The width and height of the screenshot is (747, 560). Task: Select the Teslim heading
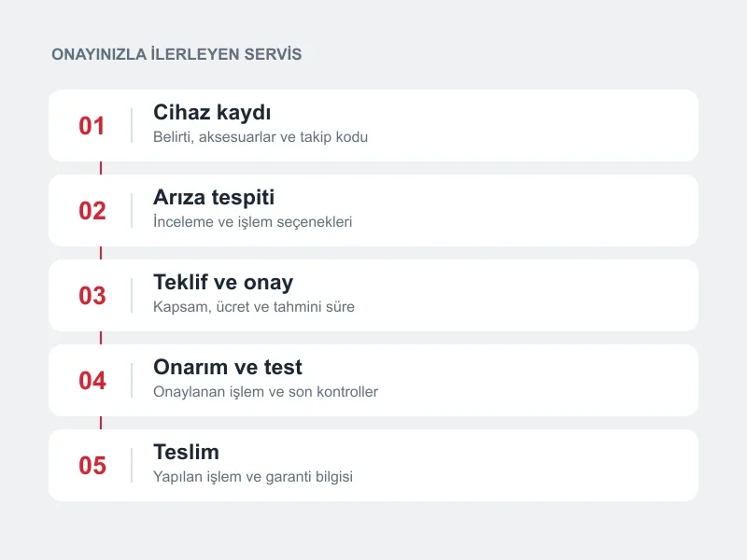click(186, 452)
